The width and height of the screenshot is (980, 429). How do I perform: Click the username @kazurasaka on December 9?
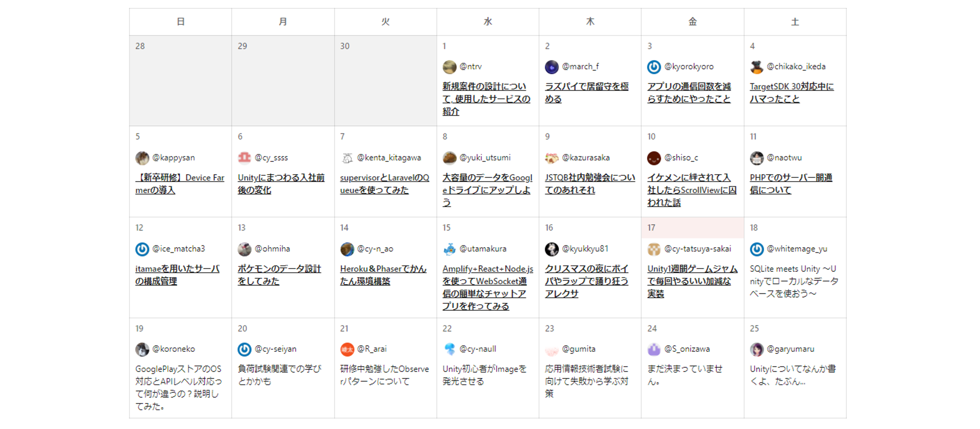587,157
